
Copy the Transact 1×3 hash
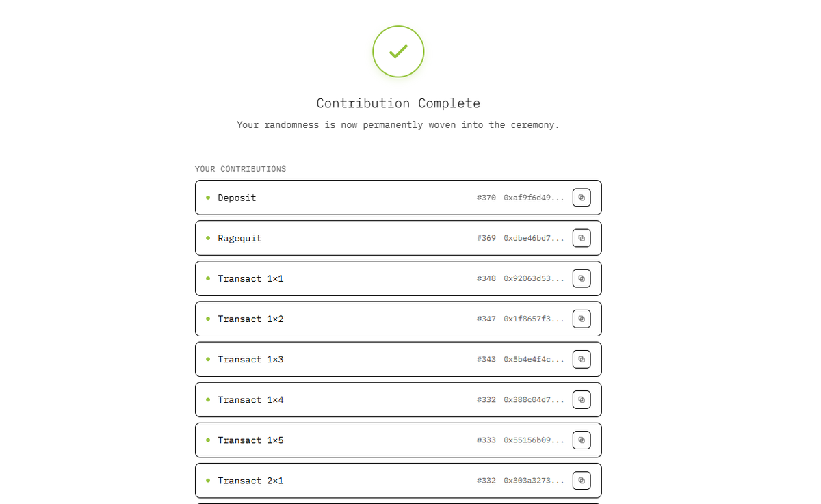click(582, 359)
